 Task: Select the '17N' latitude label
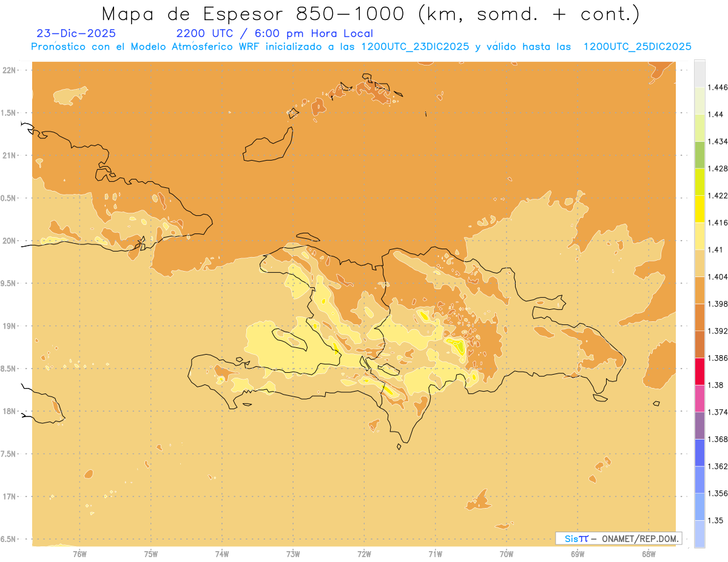(10, 497)
